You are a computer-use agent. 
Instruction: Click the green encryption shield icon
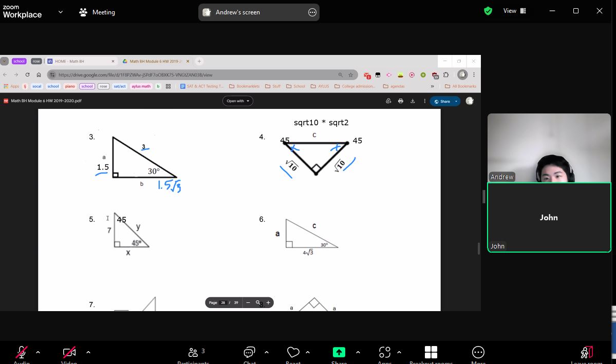[x=488, y=11]
